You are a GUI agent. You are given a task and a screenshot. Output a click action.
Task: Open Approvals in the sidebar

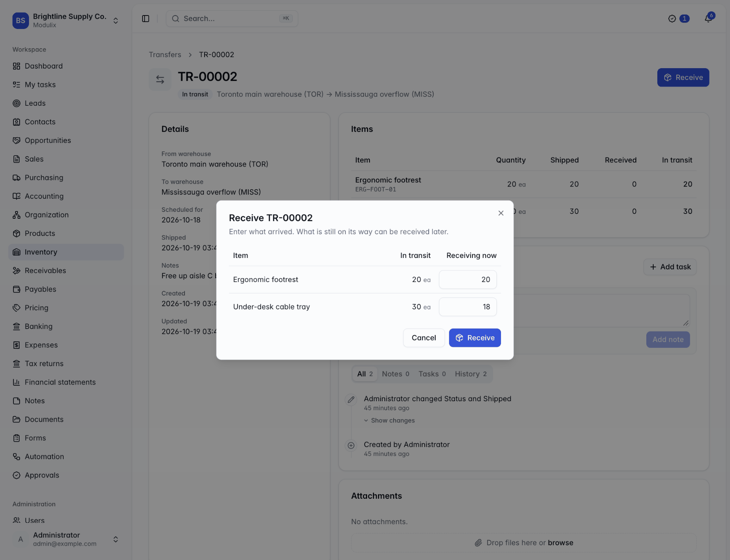click(x=66, y=475)
